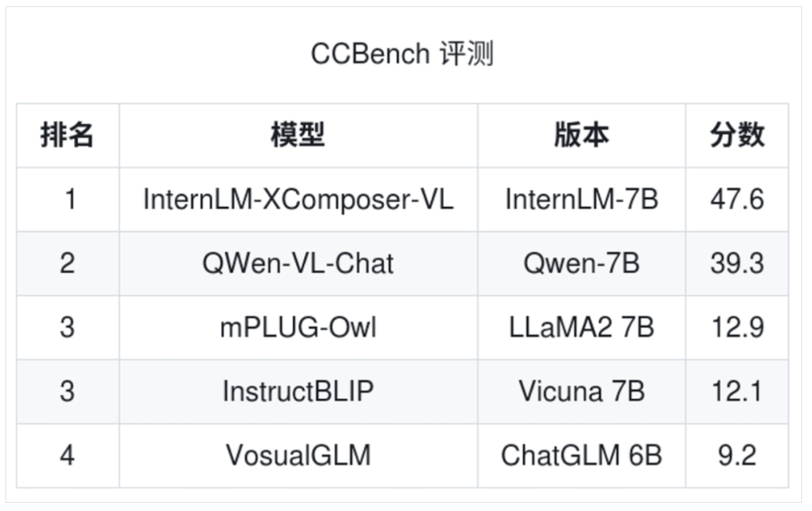The width and height of the screenshot is (812, 511).
Task: Select the 模型 column header
Action: click(298, 136)
